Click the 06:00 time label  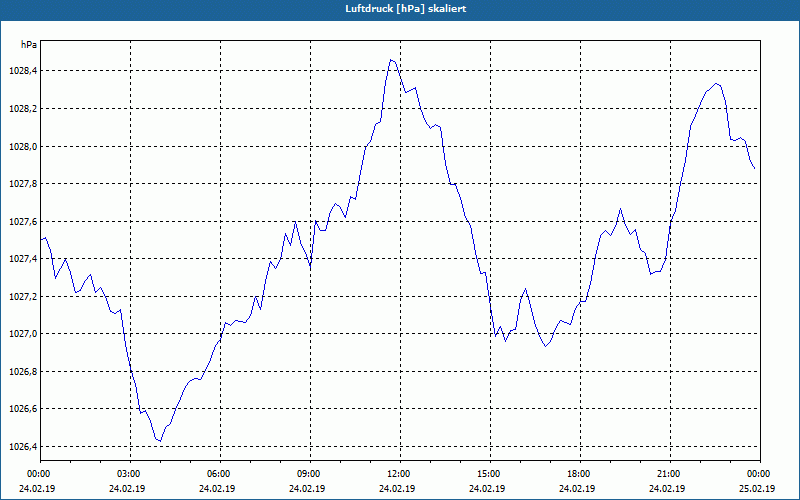click(x=220, y=474)
